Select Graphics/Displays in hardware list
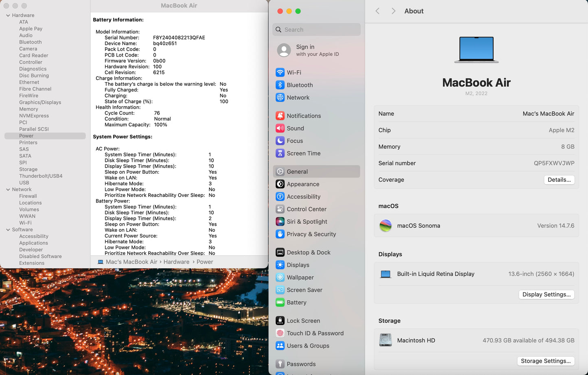This screenshot has width=588, height=375. point(40,102)
